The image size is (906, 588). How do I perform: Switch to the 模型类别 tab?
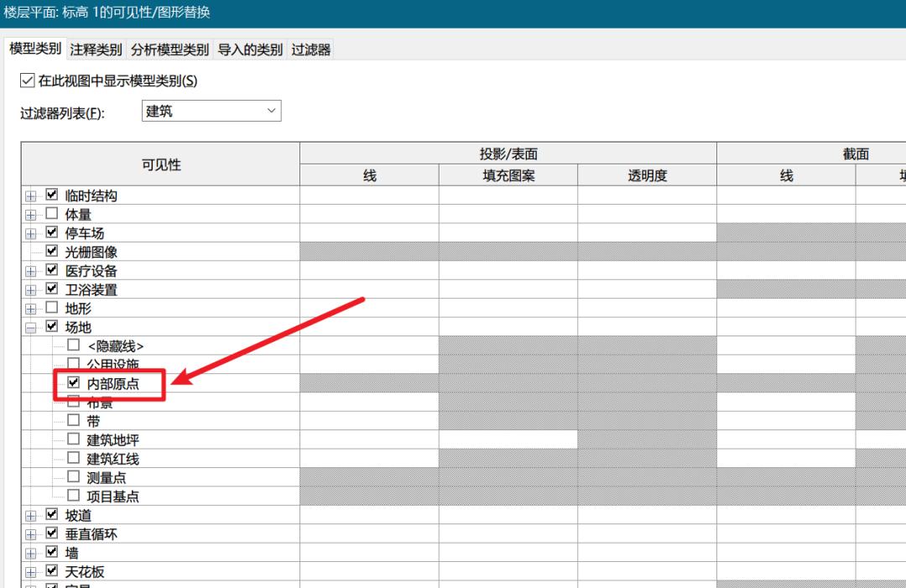pos(35,49)
